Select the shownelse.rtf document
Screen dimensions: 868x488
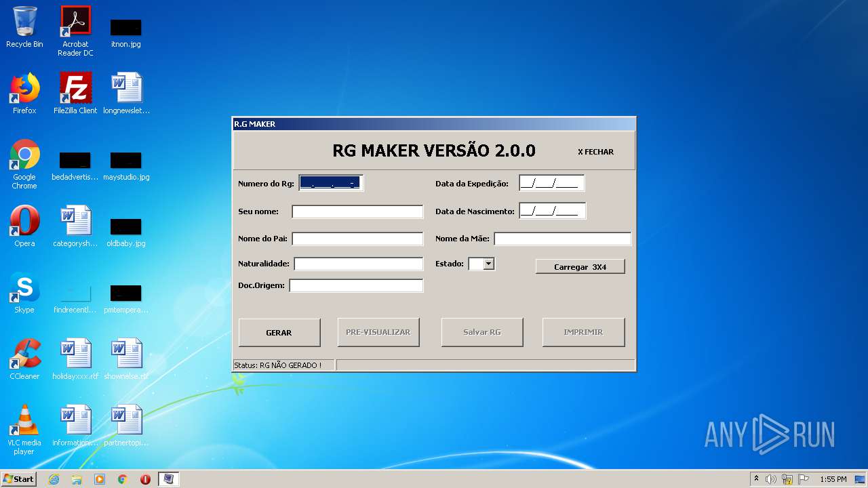pyautogui.click(x=126, y=359)
